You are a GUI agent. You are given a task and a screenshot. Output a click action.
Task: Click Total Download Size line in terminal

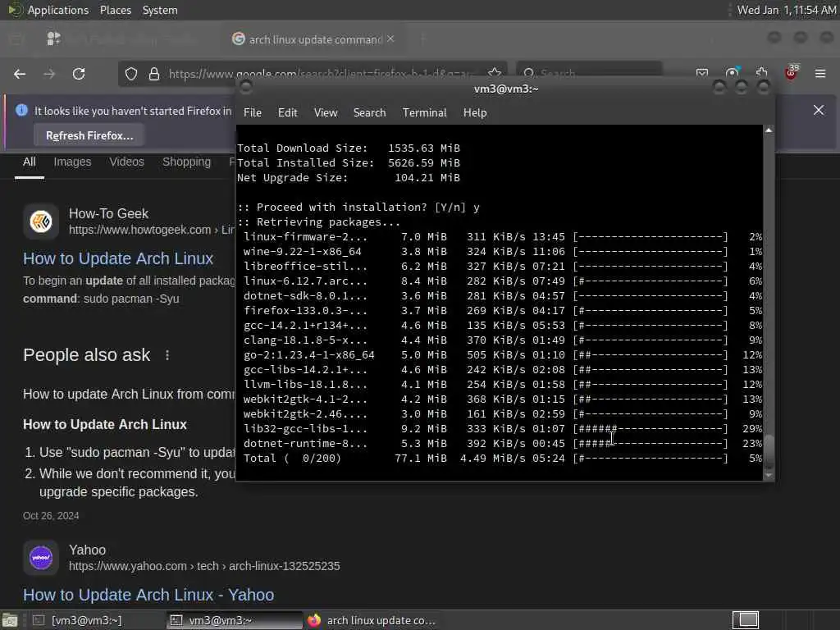pyautogui.click(x=348, y=148)
